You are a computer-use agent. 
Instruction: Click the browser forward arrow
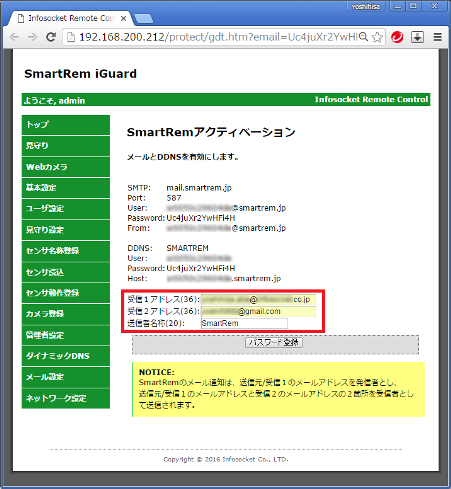(33, 37)
